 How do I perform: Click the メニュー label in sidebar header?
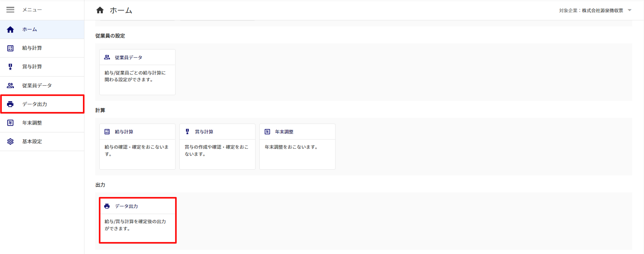(x=32, y=10)
